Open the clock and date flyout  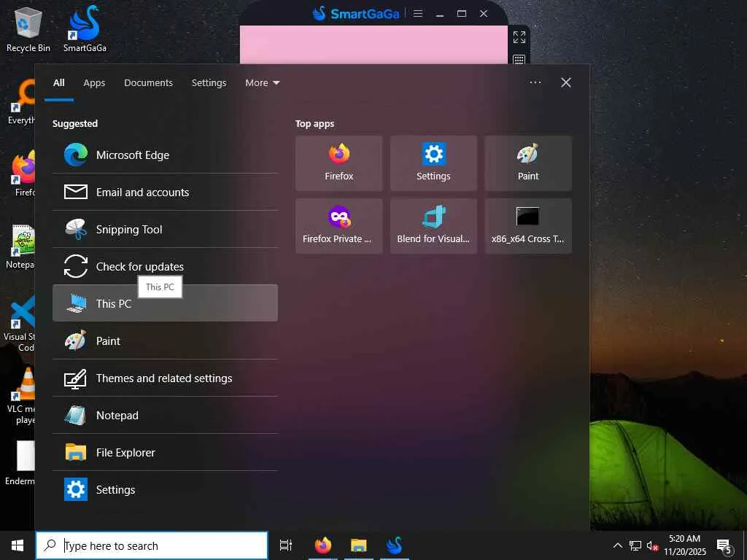[684, 545]
